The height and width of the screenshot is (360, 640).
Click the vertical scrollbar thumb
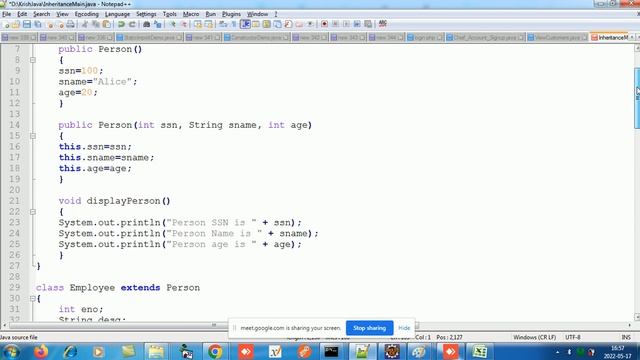(637, 98)
